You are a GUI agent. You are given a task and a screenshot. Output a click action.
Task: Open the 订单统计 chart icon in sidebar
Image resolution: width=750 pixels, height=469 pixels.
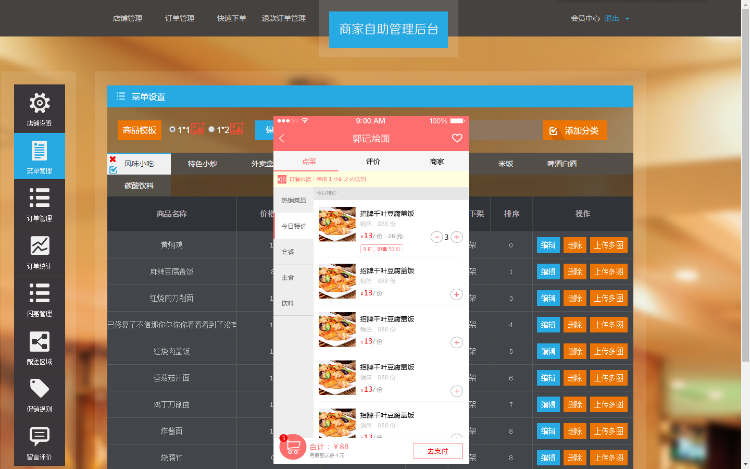39,246
